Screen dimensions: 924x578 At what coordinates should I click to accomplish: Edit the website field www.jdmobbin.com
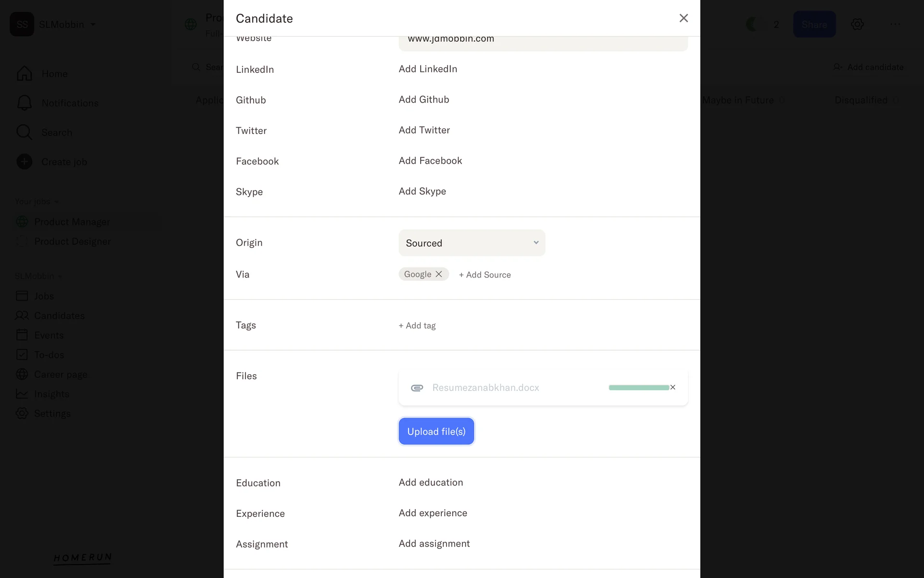[x=543, y=39]
